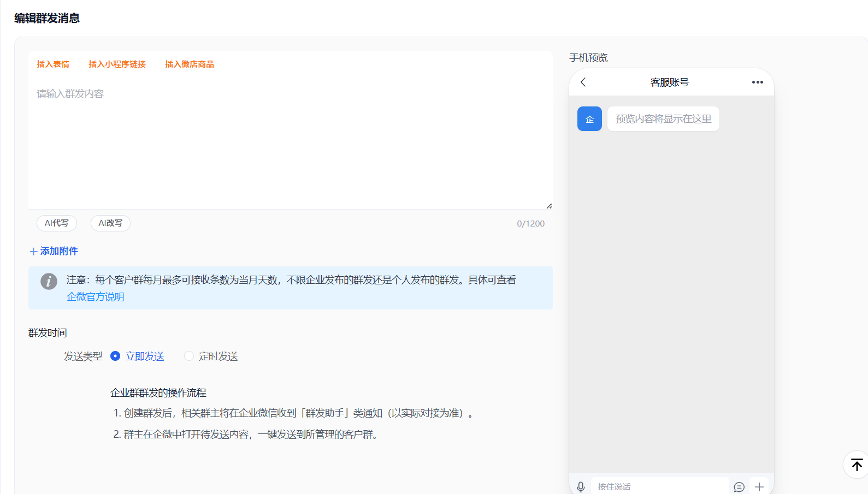The height and width of the screenshot is (494, 868).
Task: Click the AI代写 button
Action: [57, 223]
